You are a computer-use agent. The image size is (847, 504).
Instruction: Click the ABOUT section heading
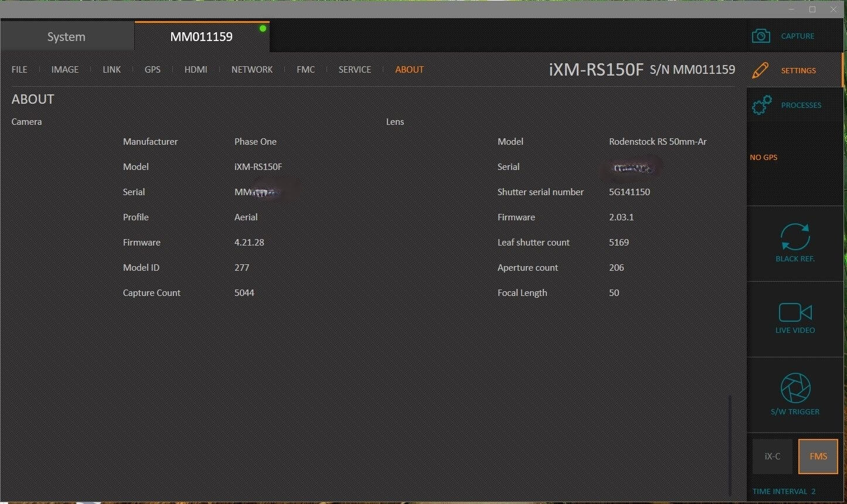click(33, 99)
